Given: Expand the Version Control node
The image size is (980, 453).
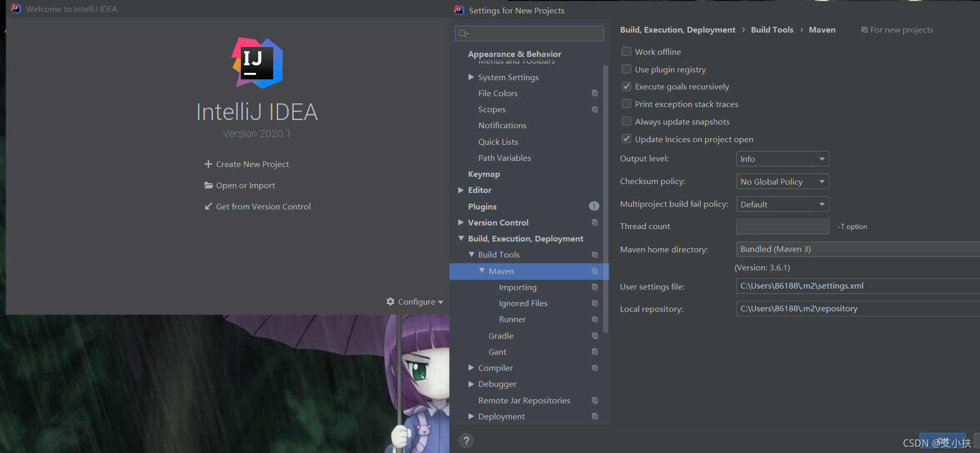Looking at the screenshot, I should tap(461, 222).
